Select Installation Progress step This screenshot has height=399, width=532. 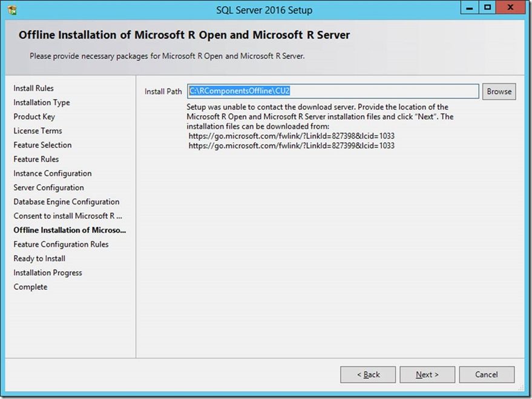[x=48, y=273]
